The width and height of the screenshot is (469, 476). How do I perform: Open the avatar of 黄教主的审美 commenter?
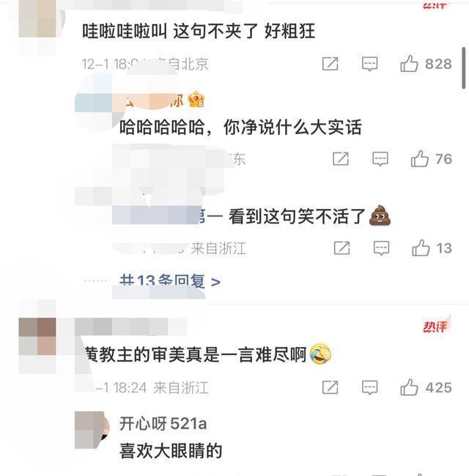[x=37, y=337]
